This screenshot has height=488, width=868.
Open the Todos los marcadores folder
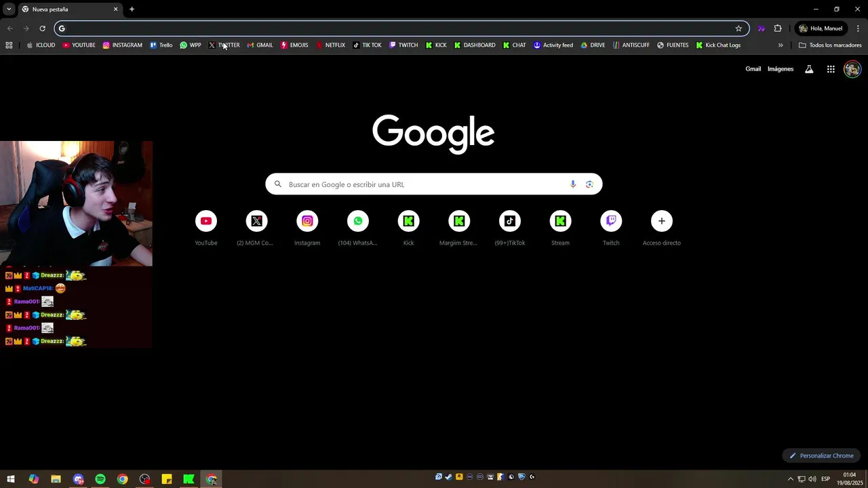coord(830,45)
